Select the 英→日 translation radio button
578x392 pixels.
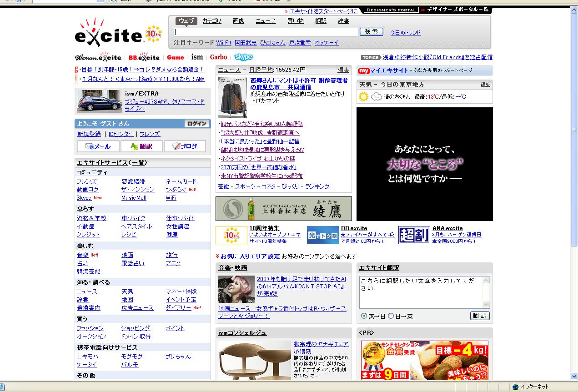(x=364, y=316)
